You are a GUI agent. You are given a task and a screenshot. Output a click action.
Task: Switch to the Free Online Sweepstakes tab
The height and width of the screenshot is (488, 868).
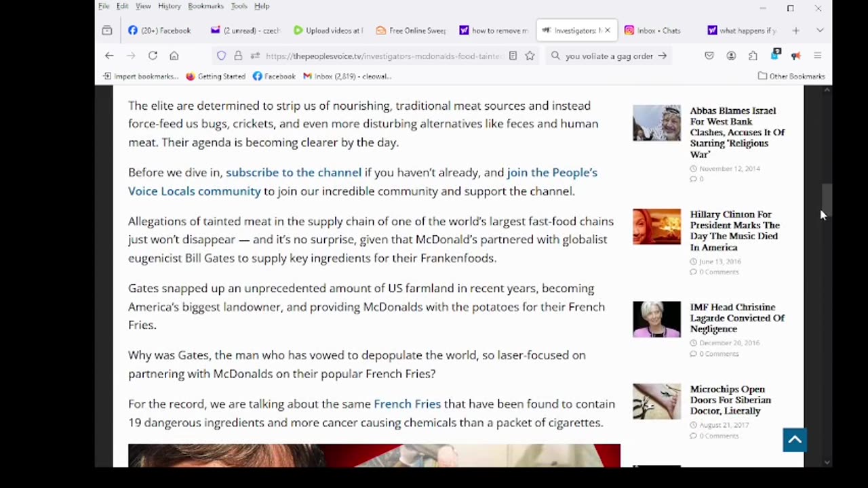(411, 30)
